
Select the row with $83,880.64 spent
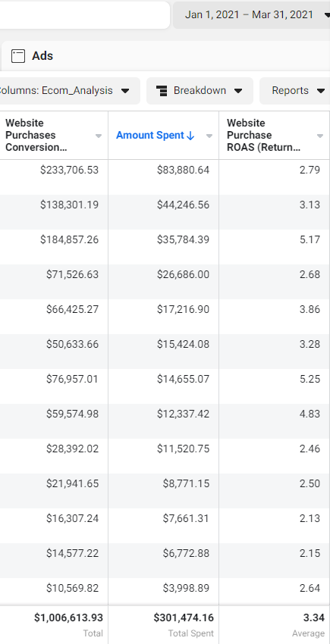[x=165, y=177]
